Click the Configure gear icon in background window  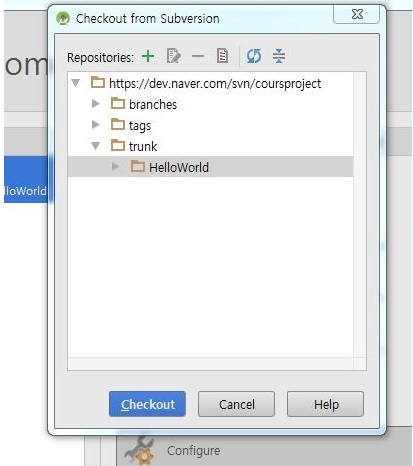tap(140, 451)
